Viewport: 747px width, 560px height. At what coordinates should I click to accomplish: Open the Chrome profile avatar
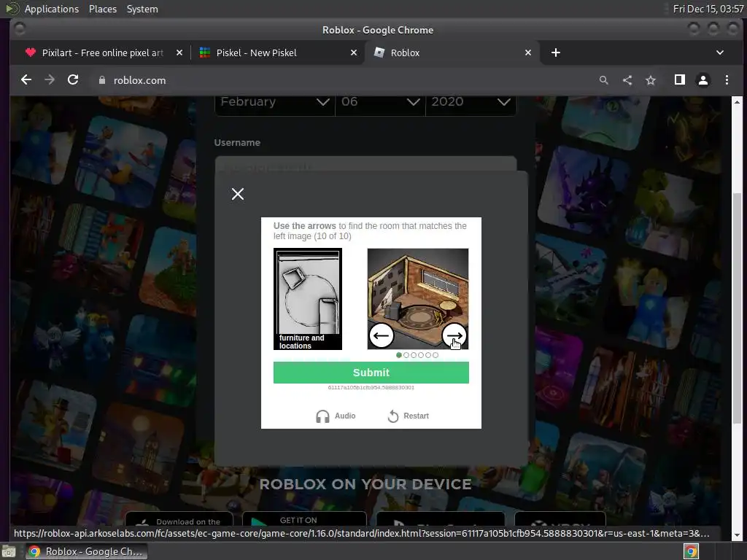point(703,80)
